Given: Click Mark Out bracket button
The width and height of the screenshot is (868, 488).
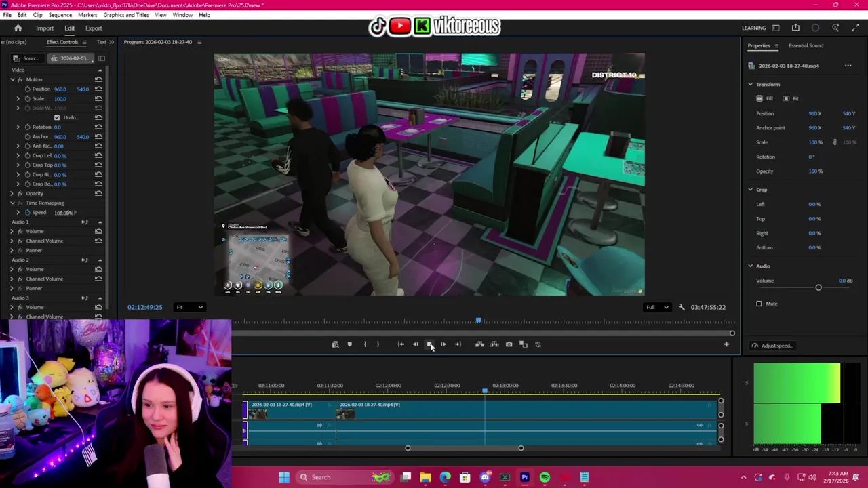Looking at the screenshot, I should point(378,344).
